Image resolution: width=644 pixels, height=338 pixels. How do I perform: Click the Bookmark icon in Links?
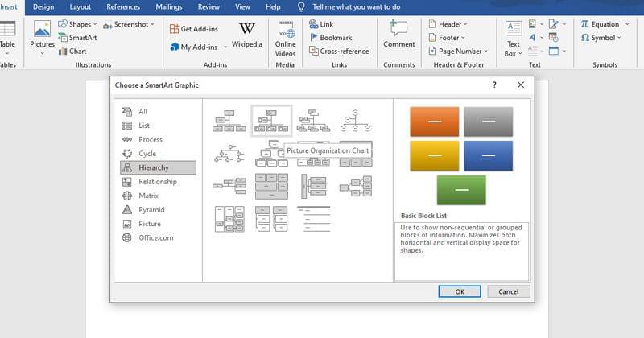coord(314,38)
